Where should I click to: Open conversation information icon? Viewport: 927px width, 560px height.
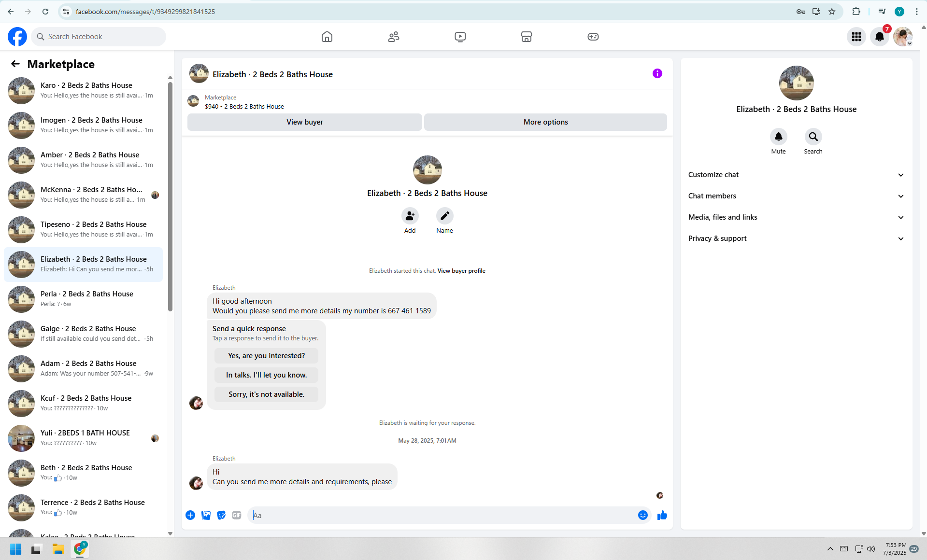(x=657, y=73)
